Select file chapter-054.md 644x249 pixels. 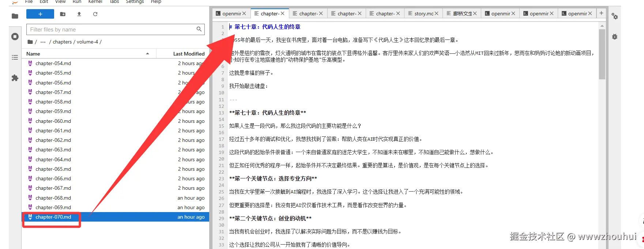pos(116,63)
